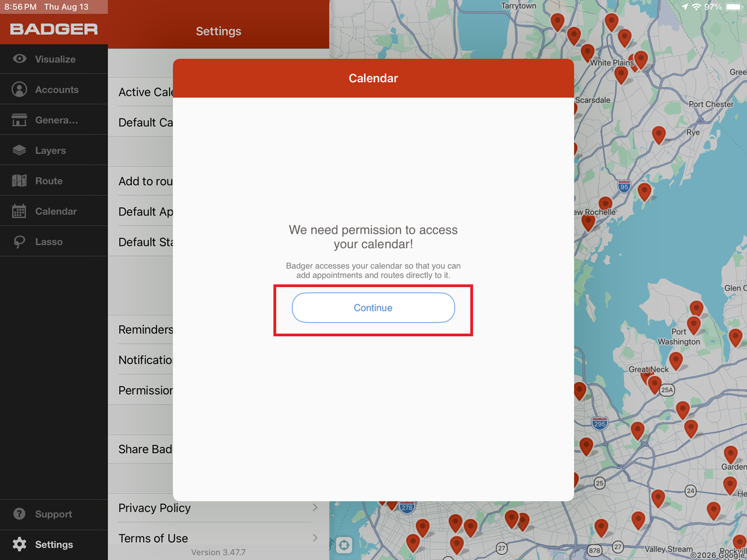The image size is (747, 560).
Task: Open Visualize via the eye icon
Action: [x=20, y=59]
